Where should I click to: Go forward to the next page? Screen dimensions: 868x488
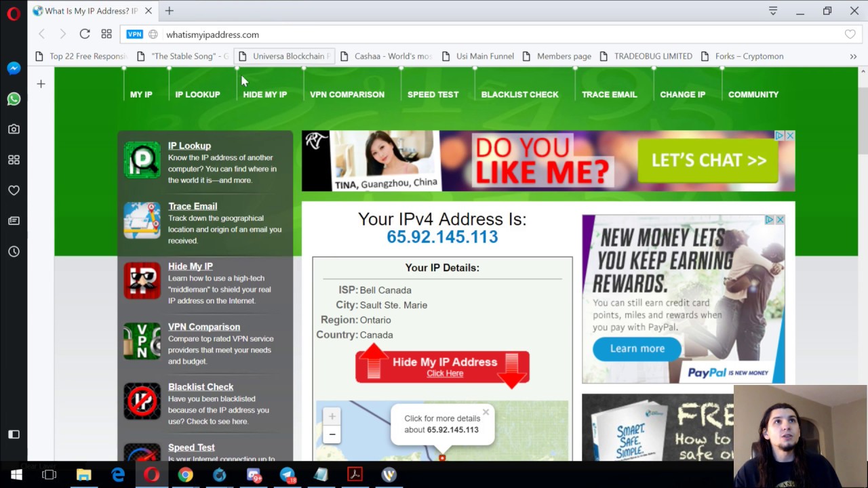click(63, 34)
